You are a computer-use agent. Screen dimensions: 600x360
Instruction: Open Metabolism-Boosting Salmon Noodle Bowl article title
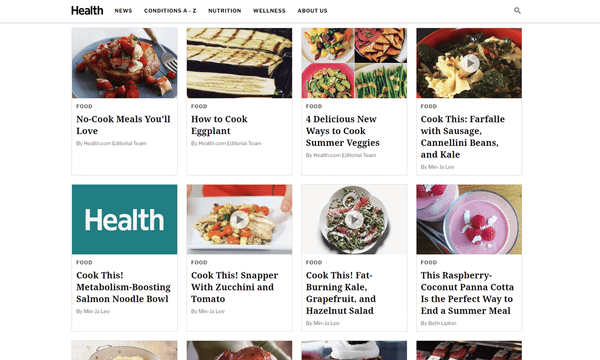tap(123, 287)
